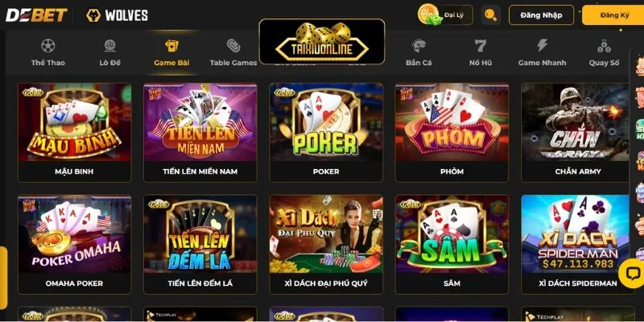
Task: Open the Quay Số number draw icon
Action: coord(604,46)
